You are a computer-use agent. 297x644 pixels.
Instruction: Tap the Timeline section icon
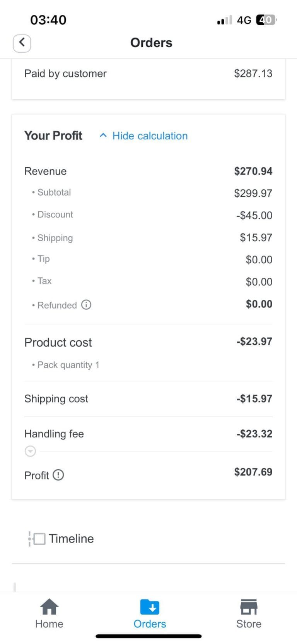coord(37,539)
